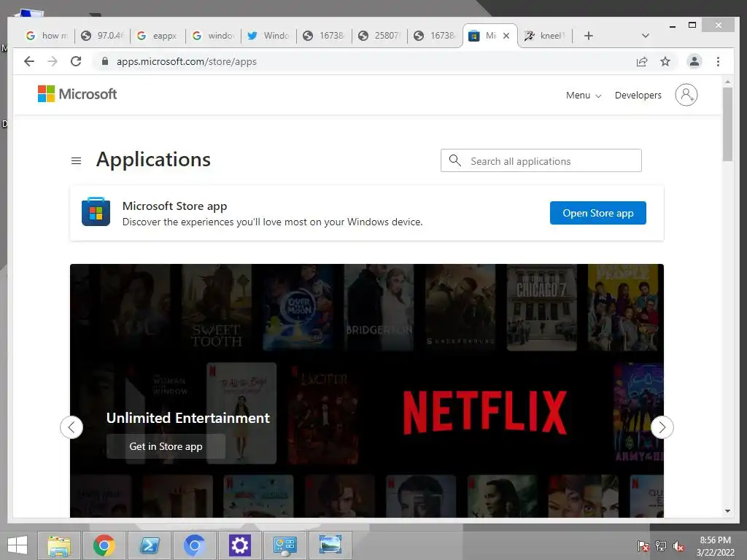Open the picture viewer taskbar icon
747x560 pixels.
pos(330,545)
